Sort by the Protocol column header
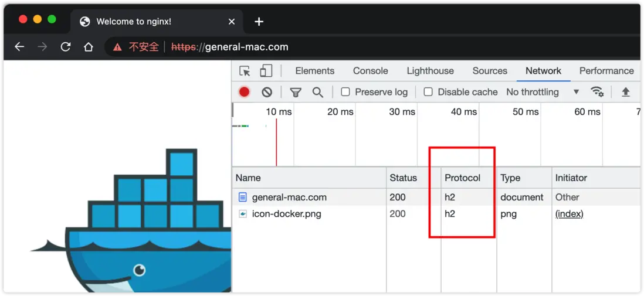Image resolution: width=644 pixels, height=296 pixels. point(469,178)
